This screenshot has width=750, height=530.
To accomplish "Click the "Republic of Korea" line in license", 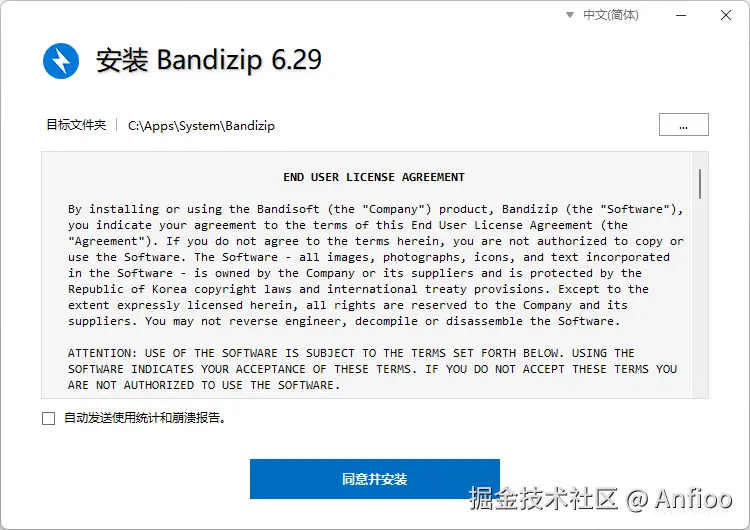I will pyautogui.click(x=358, y=289).
